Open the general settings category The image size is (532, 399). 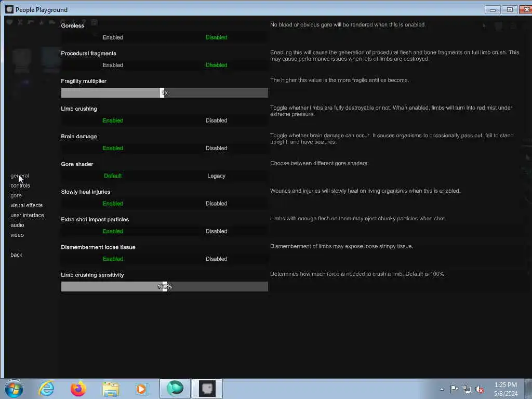(x=20, y=176)
